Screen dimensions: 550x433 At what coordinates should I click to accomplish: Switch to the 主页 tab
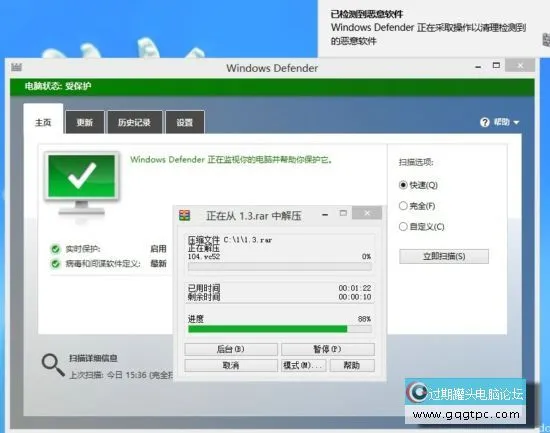(x=43, y=119)
